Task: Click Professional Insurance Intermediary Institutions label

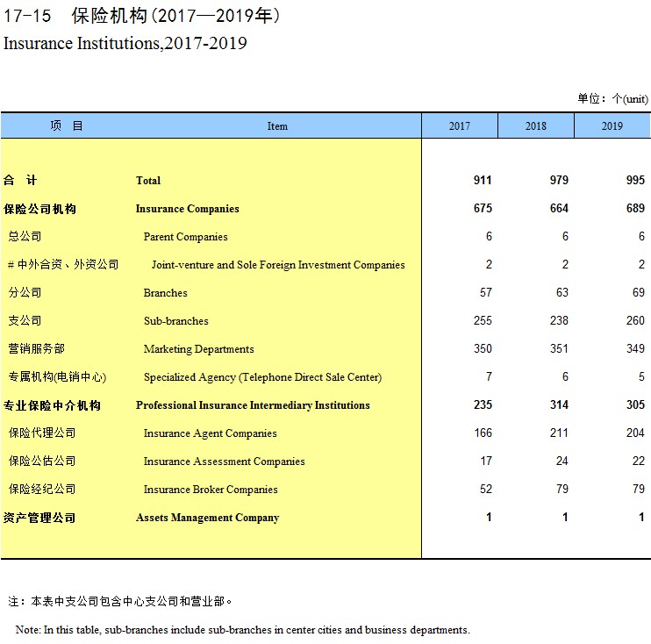Action: pos(253,405)
